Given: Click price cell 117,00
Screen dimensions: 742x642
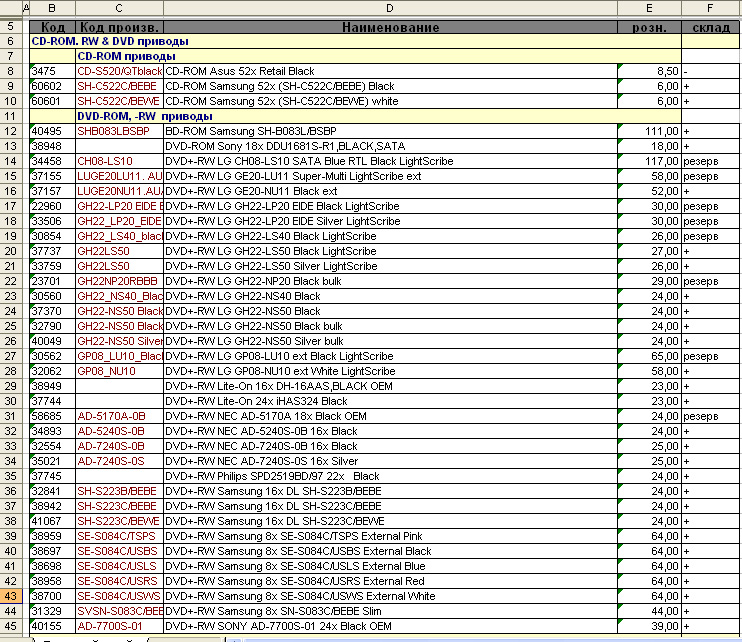Looking at the screenshot, I should click(x=650, y=161).
